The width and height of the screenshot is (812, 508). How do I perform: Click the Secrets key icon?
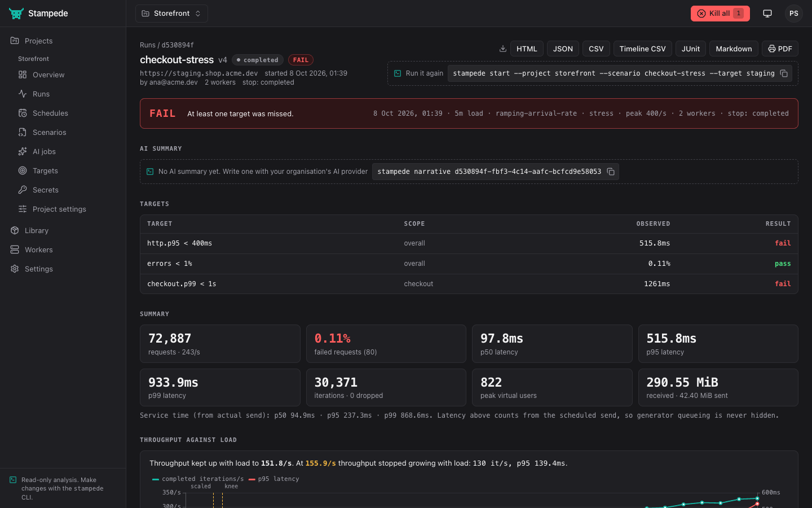coord(23,190)
